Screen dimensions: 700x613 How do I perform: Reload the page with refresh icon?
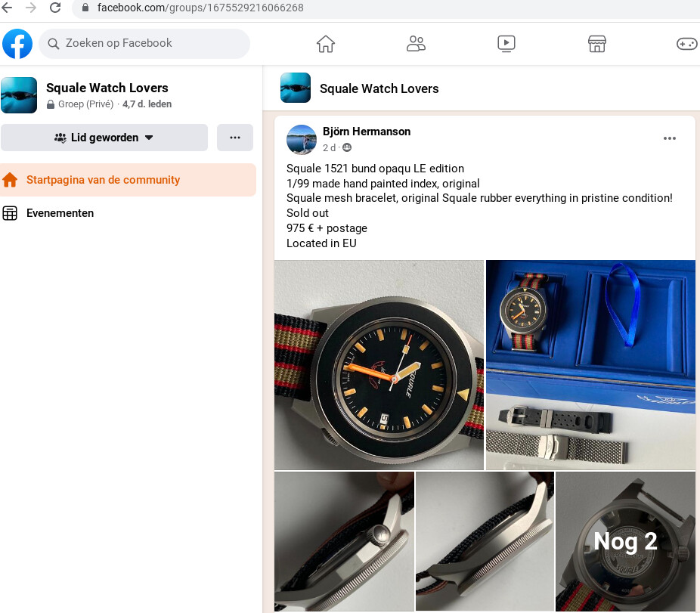click(55, 8)
